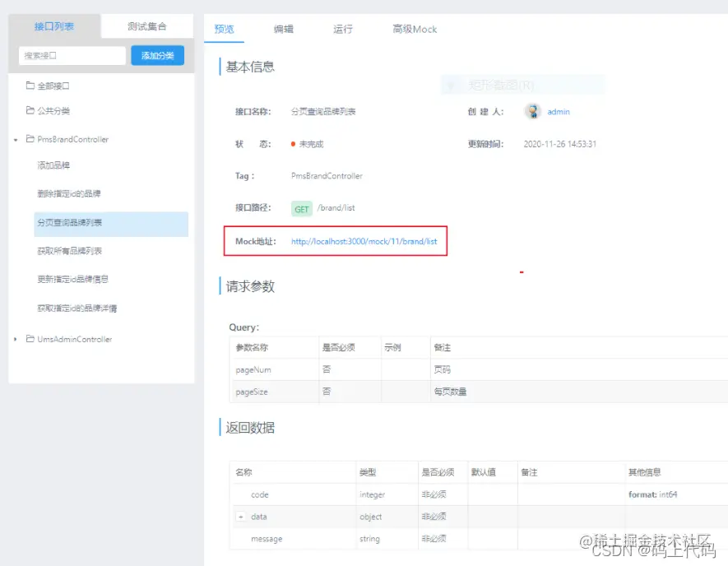728x566 pixels.
Task: Open the 更新指定id品牌信息 interface
Action: (x=72, y=279)
